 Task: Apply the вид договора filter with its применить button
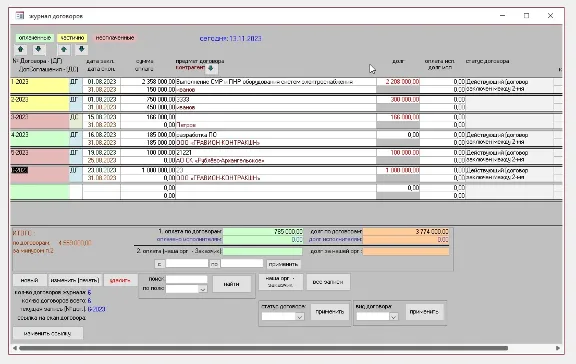[424, 312]
